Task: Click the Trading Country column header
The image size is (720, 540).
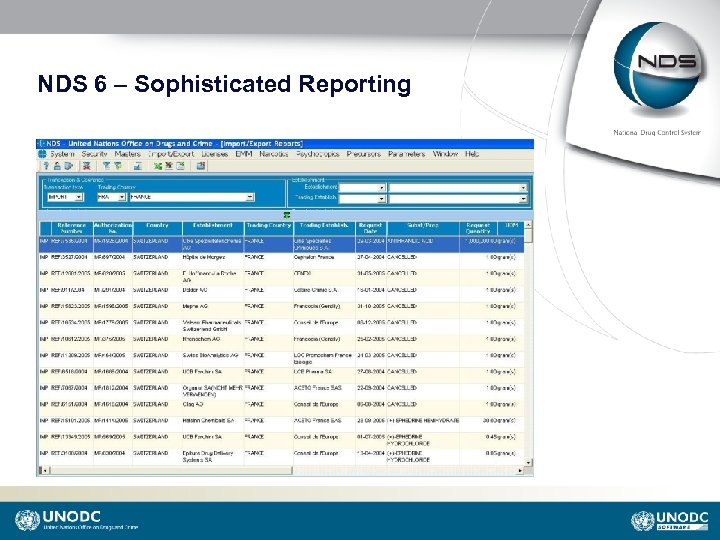Action: click(x=269, y=228)
